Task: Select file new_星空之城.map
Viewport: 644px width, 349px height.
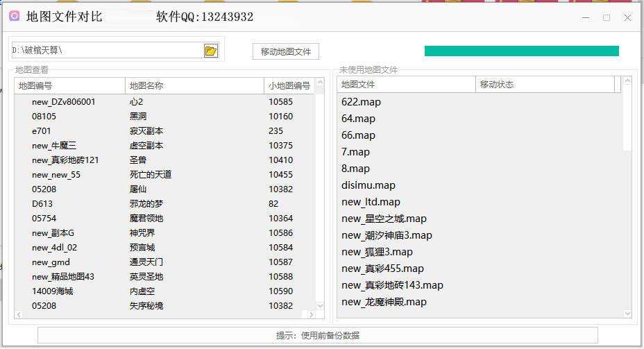Action: (x=384, y=219)
